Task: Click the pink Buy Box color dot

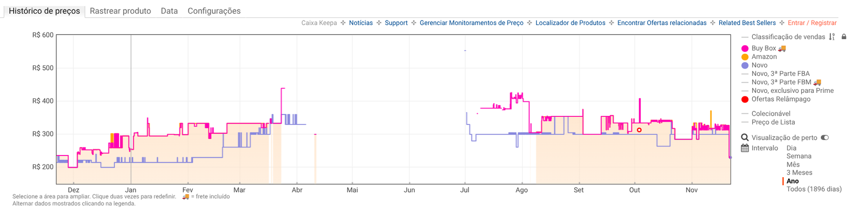Action: (x=745, y=49)
